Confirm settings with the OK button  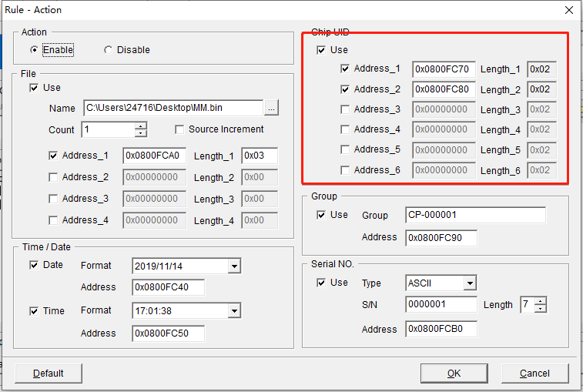tap(454, 373)
